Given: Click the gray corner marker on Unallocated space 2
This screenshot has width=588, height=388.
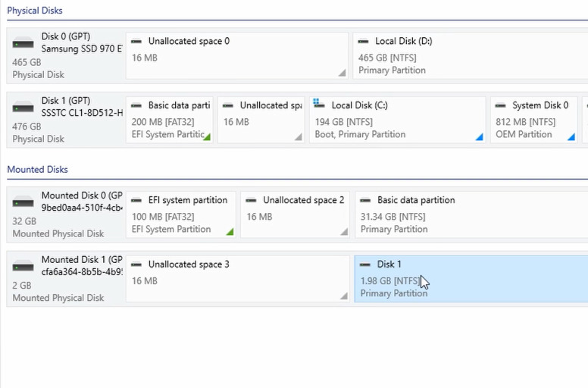Looking at the screenshot, I should click(x=344, y=232).
